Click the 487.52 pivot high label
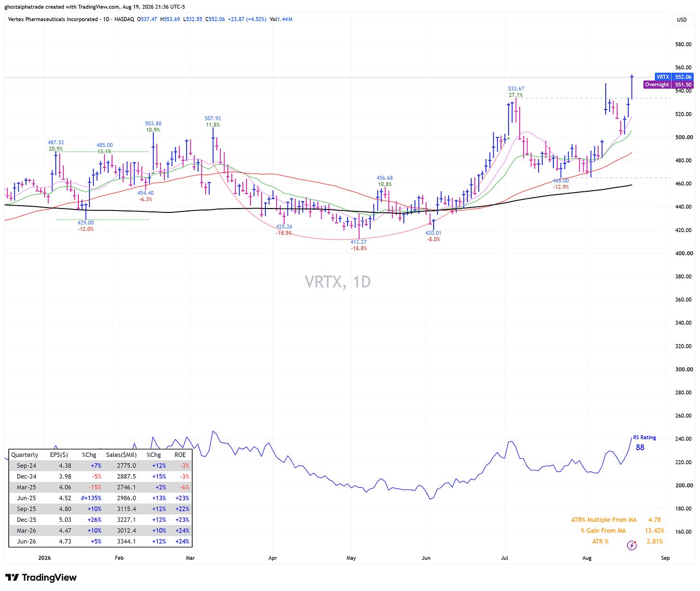This screenshot has width=700, height=591. pos(56,143)
